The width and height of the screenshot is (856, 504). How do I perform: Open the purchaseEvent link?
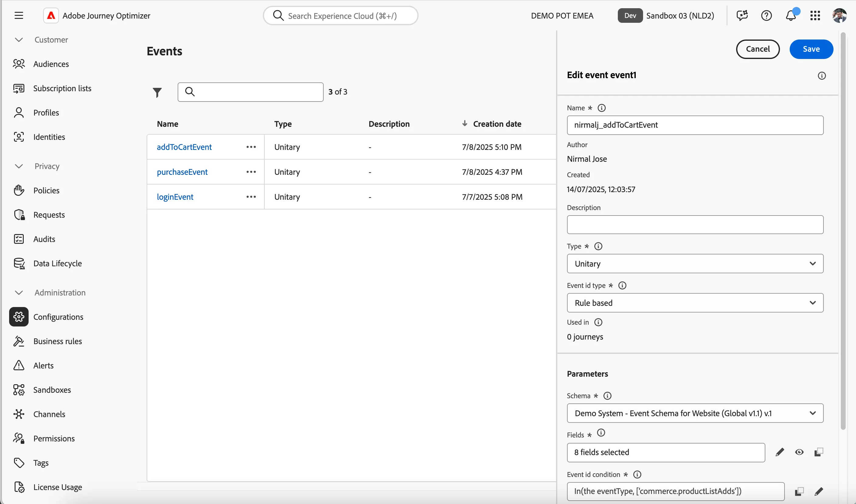[x=182, y=172]
